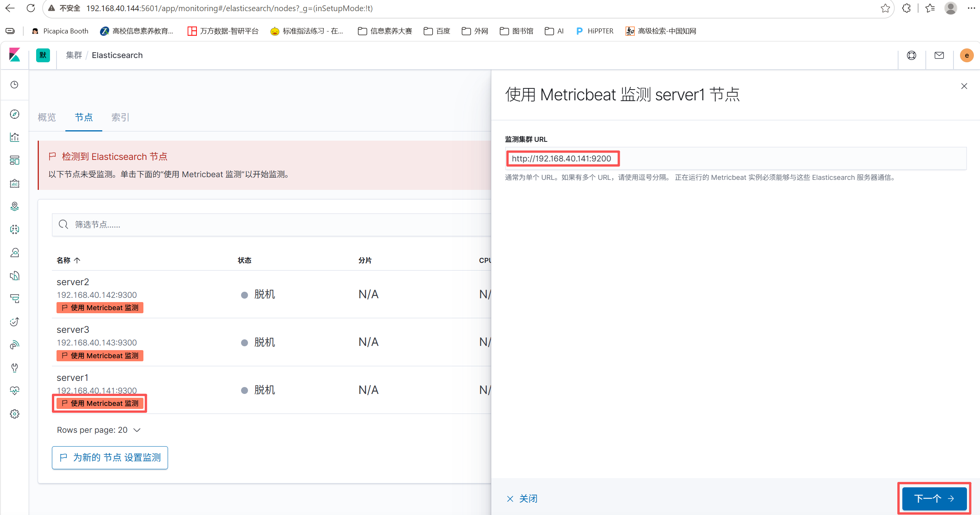
Task: Click the 关闭 link in flyout footer
Action: tap(522, 498)
